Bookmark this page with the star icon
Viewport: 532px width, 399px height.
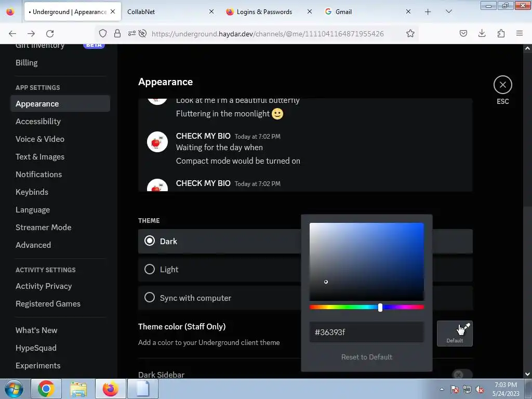(410, 33)
